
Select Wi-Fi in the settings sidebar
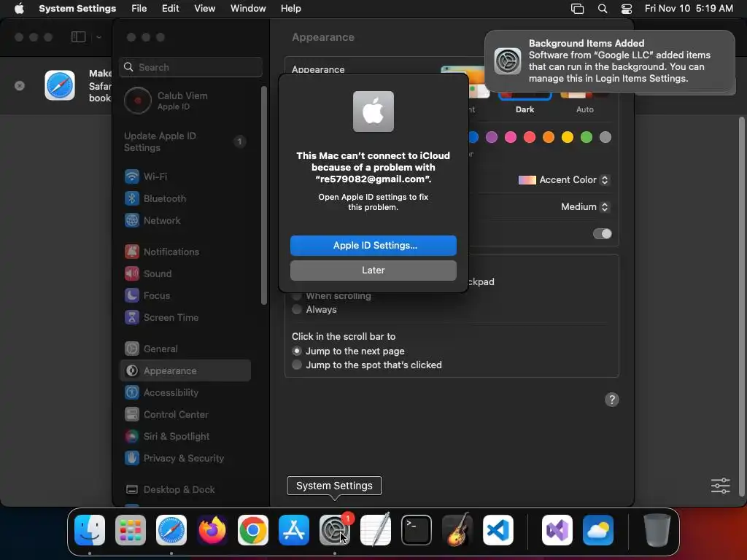[x=185, y=176]
